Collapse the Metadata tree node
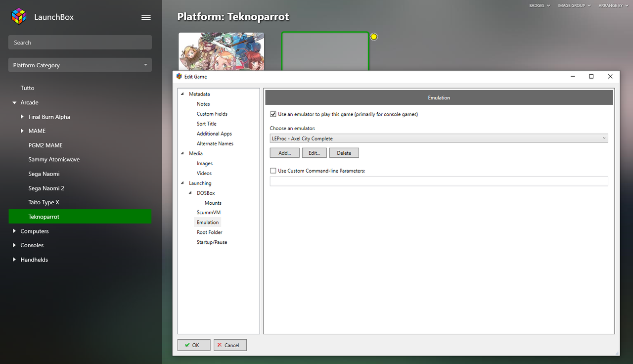633x364 pixels. [182, 94]
